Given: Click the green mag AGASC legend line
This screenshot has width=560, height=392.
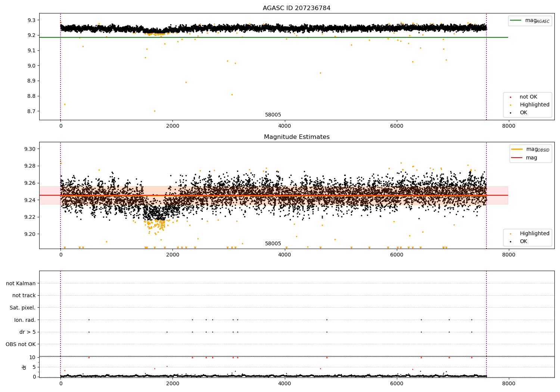Looking at the screenshot, I should (516, 21).
